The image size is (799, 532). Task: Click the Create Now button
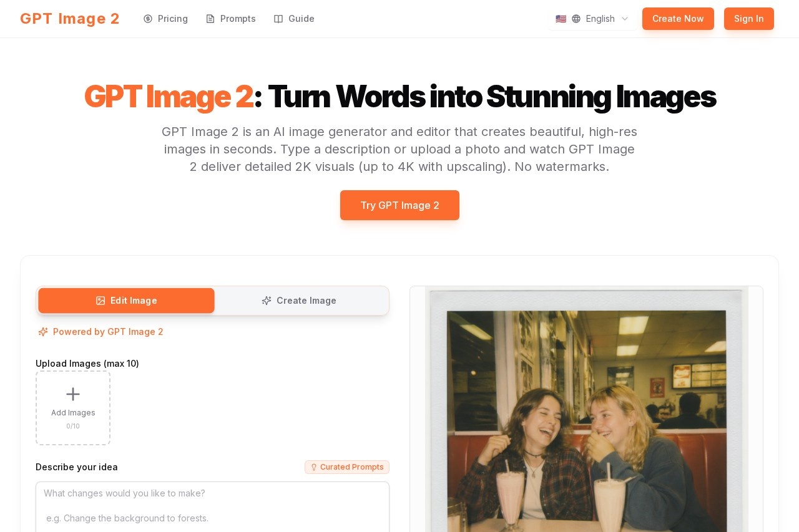click(x=678, y=19)
